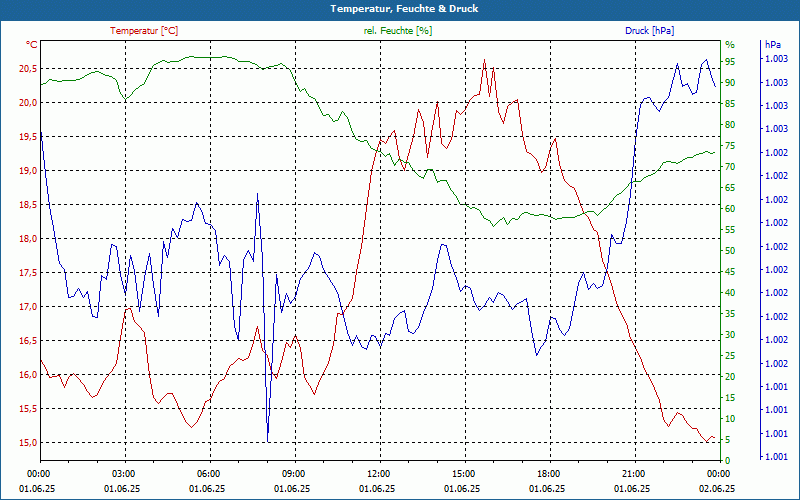Click humidity tick value '50'
Viewport: 800px width, 500px height.
730,251
